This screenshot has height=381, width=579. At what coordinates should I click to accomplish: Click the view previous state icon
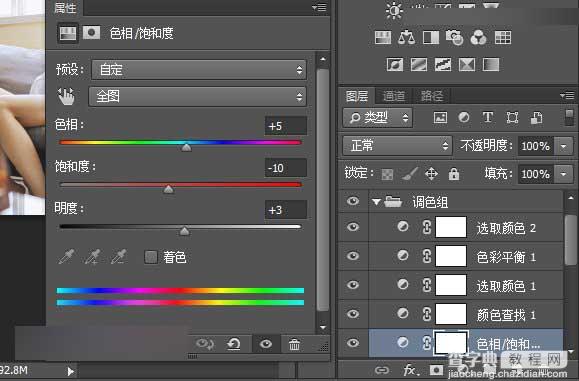click(x=204, y=344)
